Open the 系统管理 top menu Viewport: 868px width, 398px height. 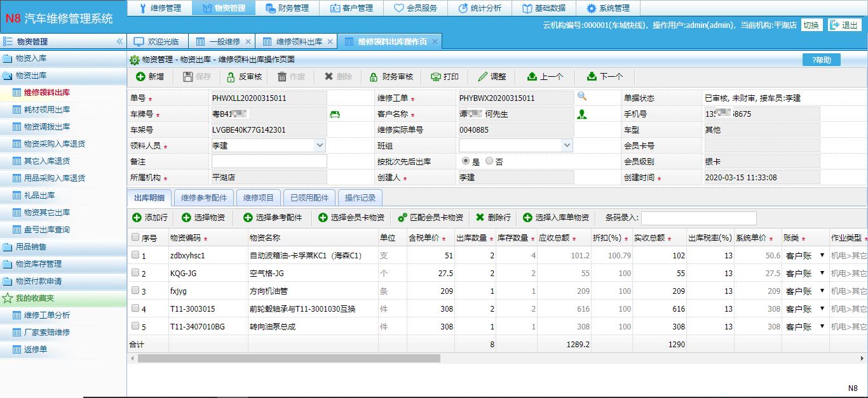608,8
